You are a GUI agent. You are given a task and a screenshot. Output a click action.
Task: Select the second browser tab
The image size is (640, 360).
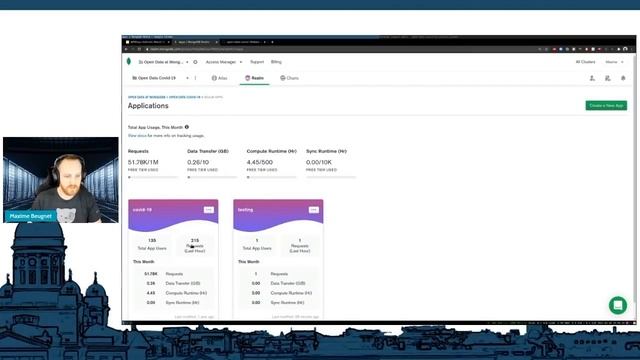click(x=196, y=42)
